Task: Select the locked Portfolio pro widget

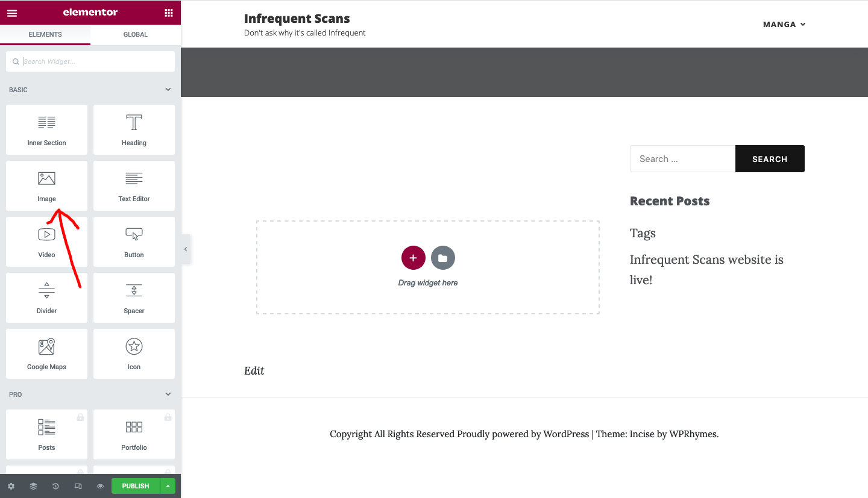Action: pos(134,434)
